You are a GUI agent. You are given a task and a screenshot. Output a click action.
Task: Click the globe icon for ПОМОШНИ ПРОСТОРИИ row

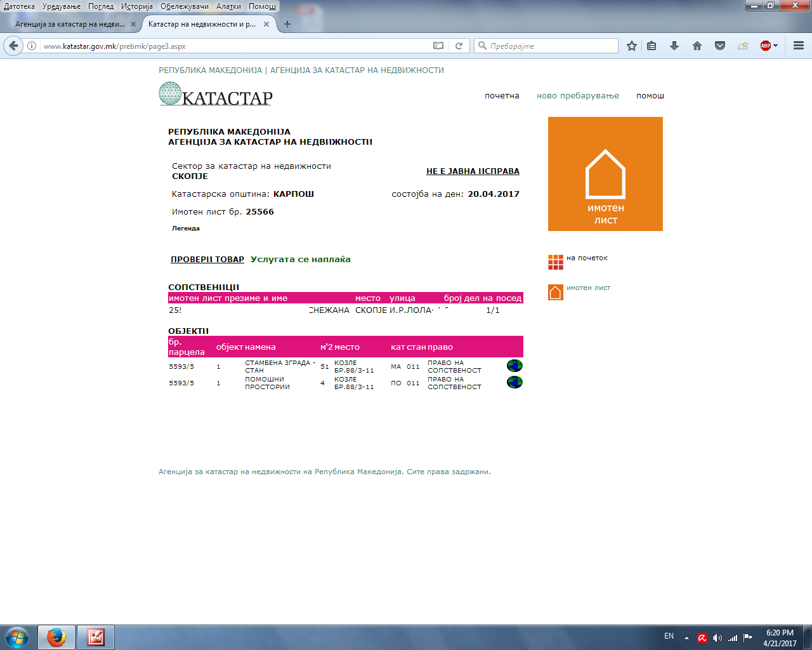coord(514,382)
